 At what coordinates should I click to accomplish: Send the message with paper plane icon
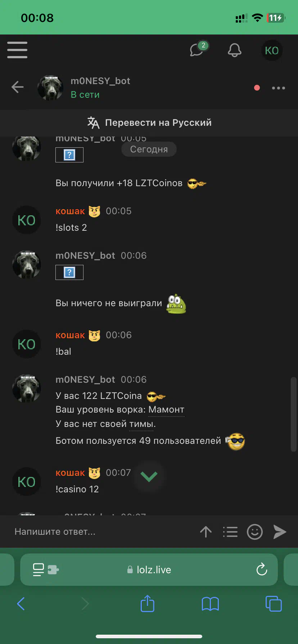click(x=280, y=532)
